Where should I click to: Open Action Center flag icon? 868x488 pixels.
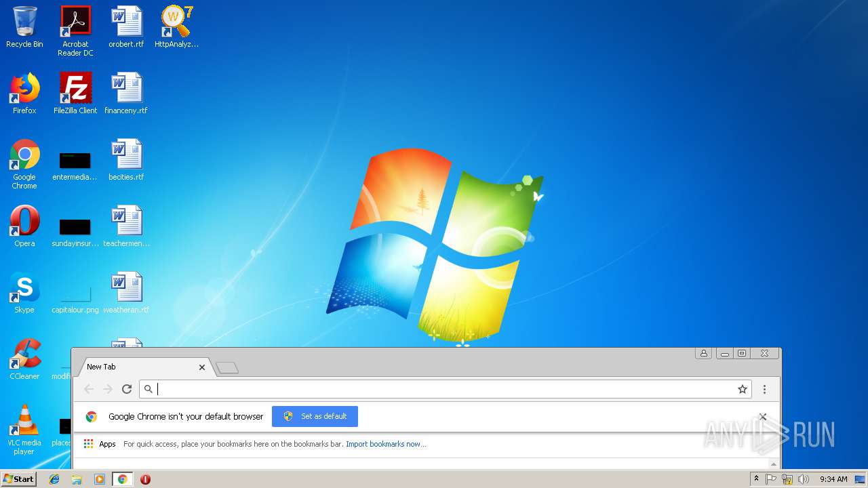pyautogui.click(x=771, y=479)
